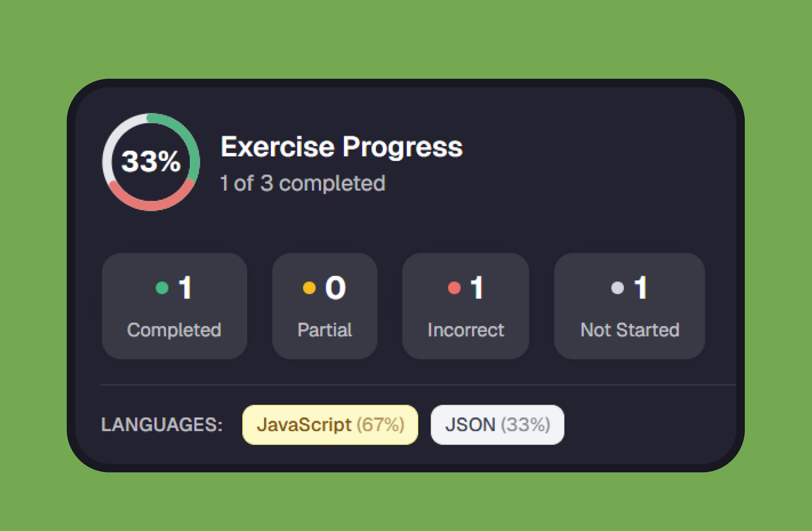Click the gray Not Started status dot

tap(618, 287)
